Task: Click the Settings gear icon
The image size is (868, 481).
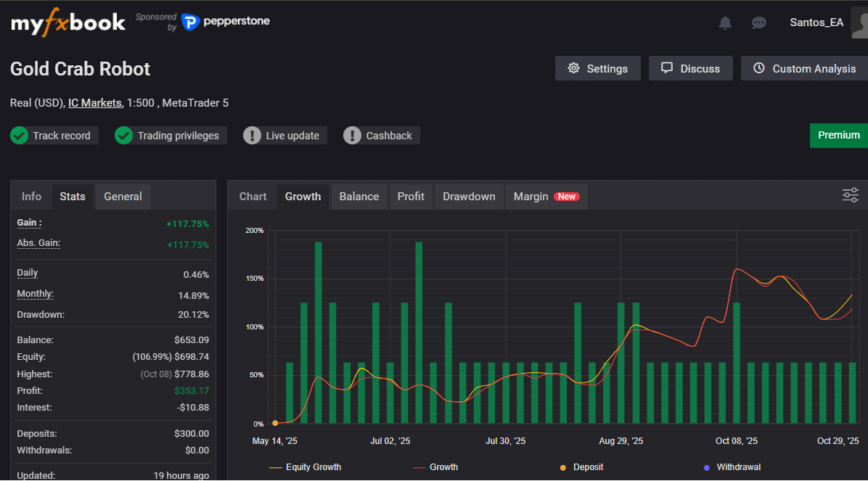Action: point(576,68)
